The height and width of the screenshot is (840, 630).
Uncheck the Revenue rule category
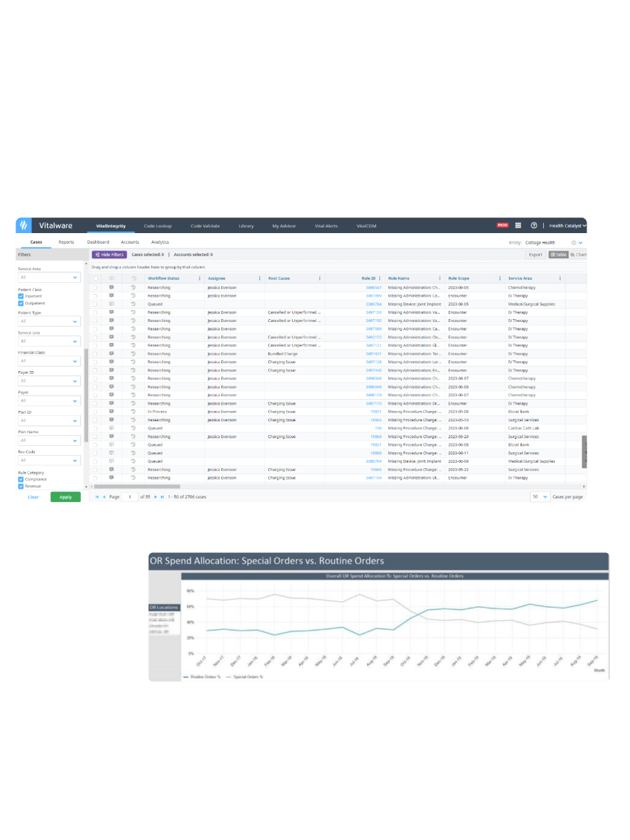click(x=21, y=486)
